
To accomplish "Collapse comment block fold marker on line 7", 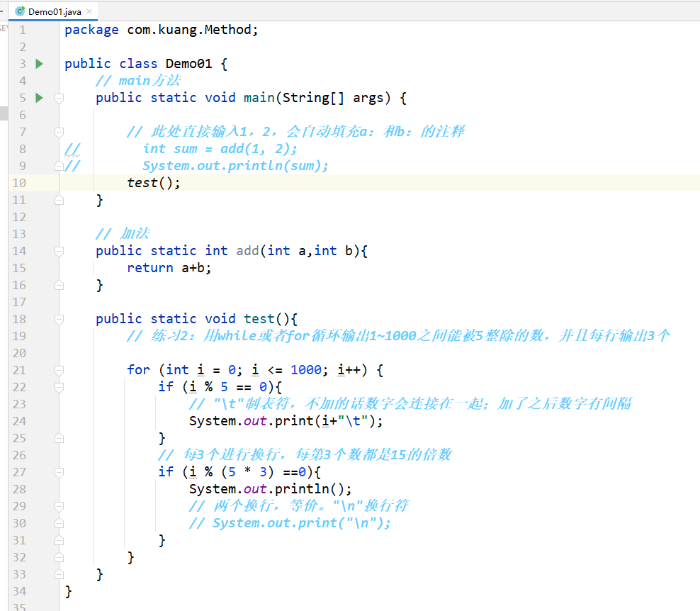I will 59,132.
